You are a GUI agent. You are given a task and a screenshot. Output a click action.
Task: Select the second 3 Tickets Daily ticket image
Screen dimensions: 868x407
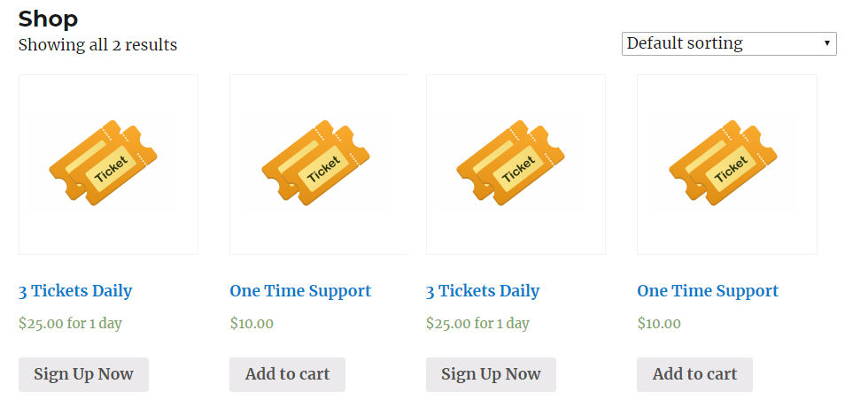[x=515, y=165]
